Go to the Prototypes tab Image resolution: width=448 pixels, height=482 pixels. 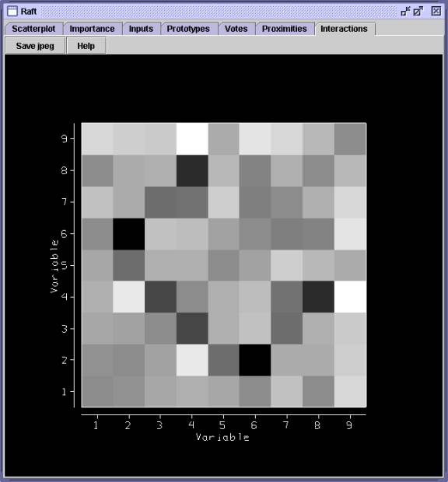188,29
